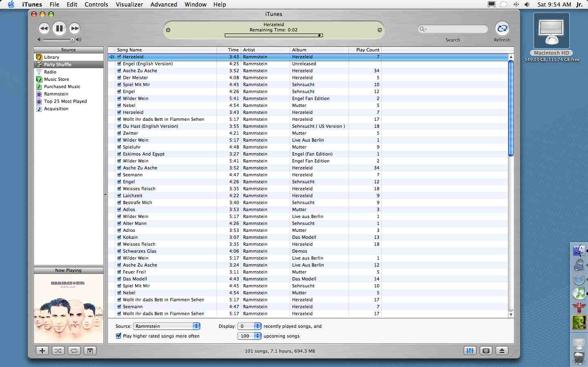Sort by the Album column header

(x=319, y=50)
